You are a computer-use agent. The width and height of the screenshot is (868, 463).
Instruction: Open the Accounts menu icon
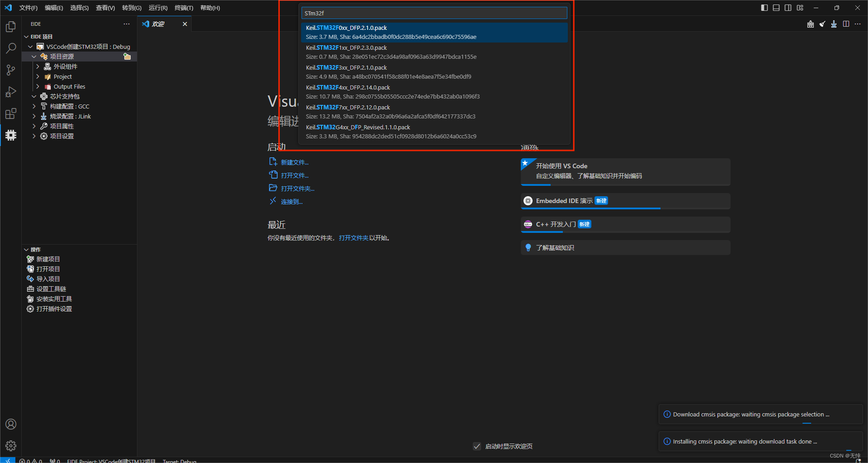[x=11, y=424]
